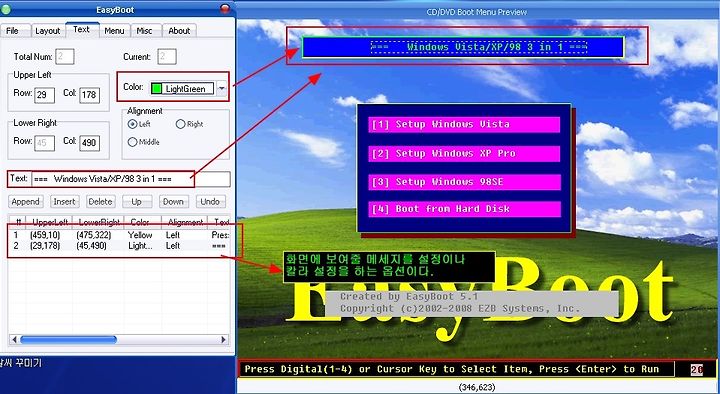Edit the Lower Right Col field
Screen dimensions: 720x394
89,143
